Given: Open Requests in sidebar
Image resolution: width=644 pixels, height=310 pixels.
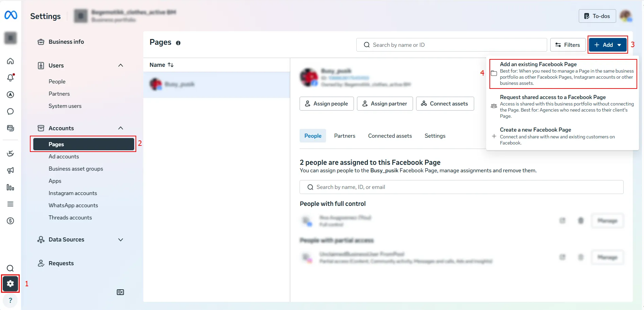Looking at the screenshot, I should coord(61,263).
